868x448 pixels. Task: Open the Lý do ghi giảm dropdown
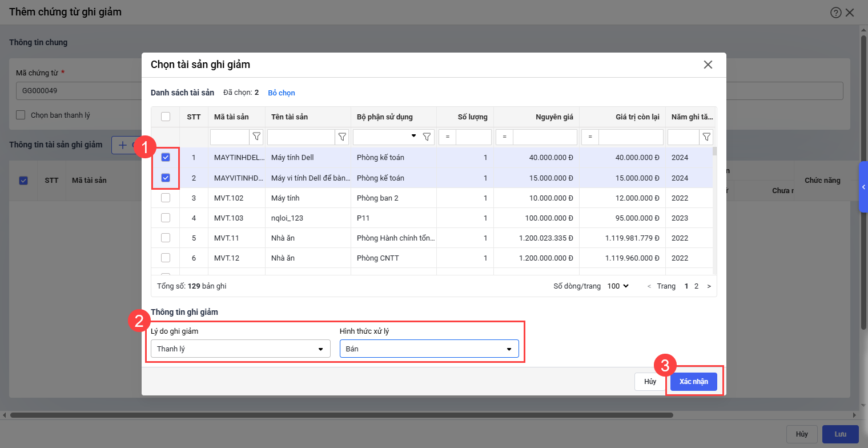tap(240, 349)
